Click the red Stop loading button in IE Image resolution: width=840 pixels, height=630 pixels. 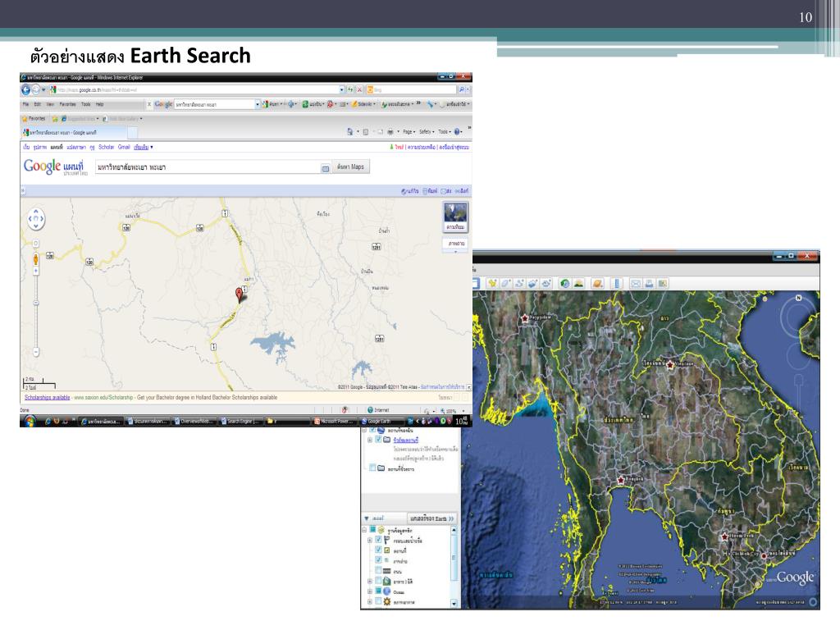(x=360, y=89)
